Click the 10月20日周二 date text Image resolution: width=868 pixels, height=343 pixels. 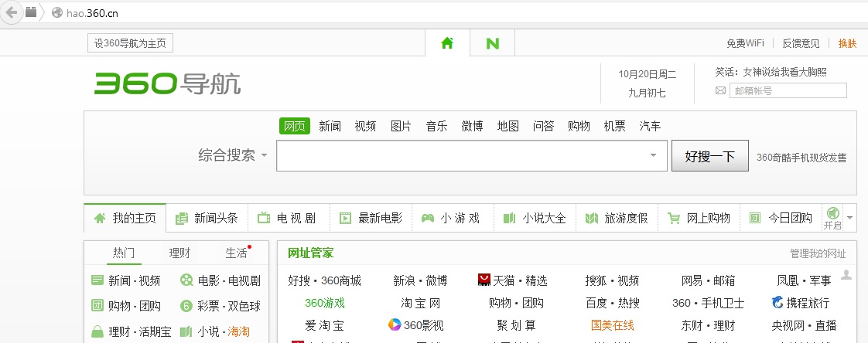click(647, 74)
